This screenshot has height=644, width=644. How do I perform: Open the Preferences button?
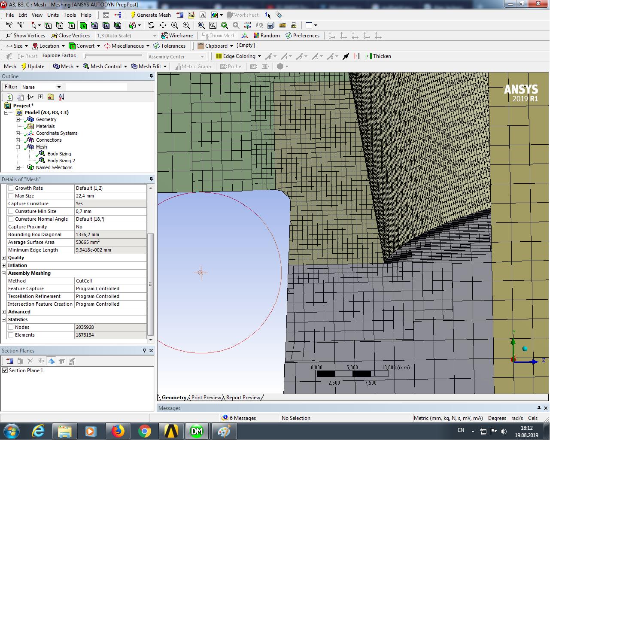pos(302,36)
